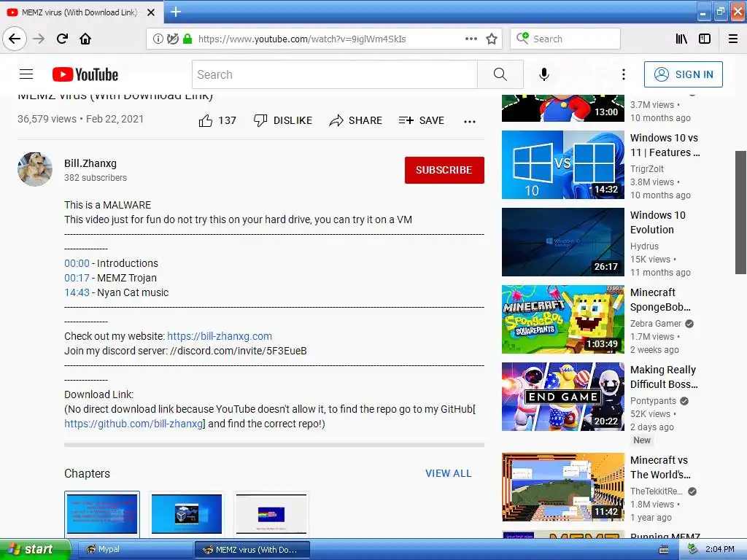Open the browser hamburger menu
Viewport: 747px width, 560px height.
[733, 39]
